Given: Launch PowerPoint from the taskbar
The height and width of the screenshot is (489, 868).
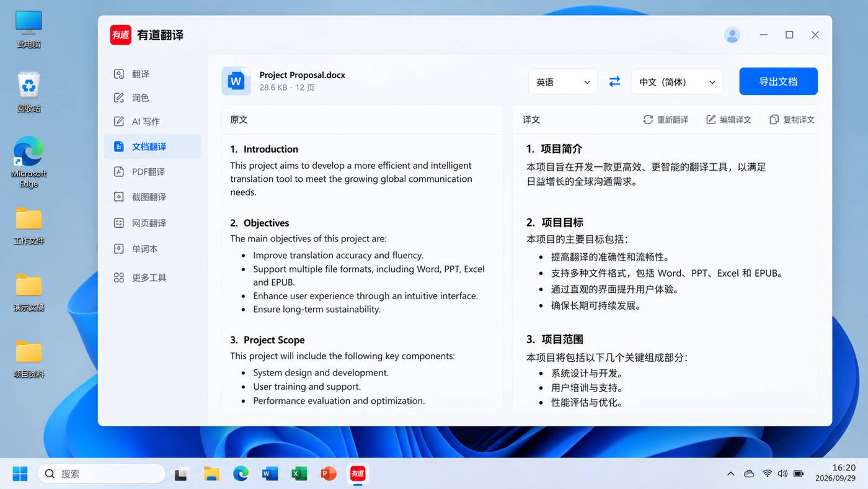Looking at the screenshot, I should tap(329, 474).
